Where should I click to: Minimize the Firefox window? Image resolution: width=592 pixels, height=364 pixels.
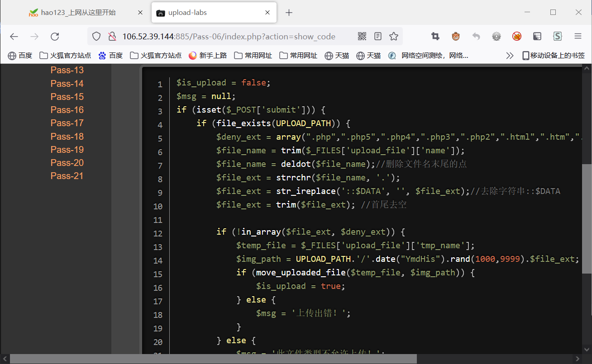(527, 12)
